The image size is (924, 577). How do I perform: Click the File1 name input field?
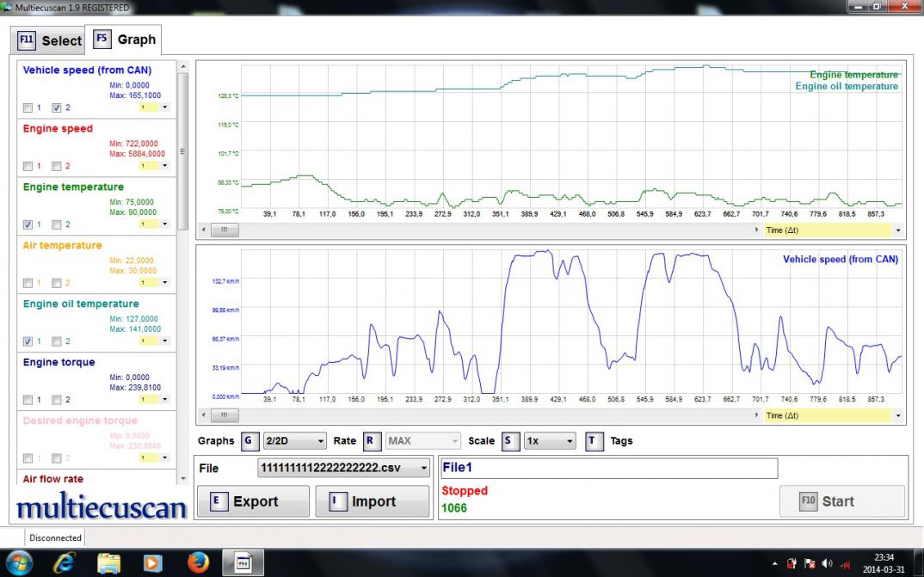608,468
